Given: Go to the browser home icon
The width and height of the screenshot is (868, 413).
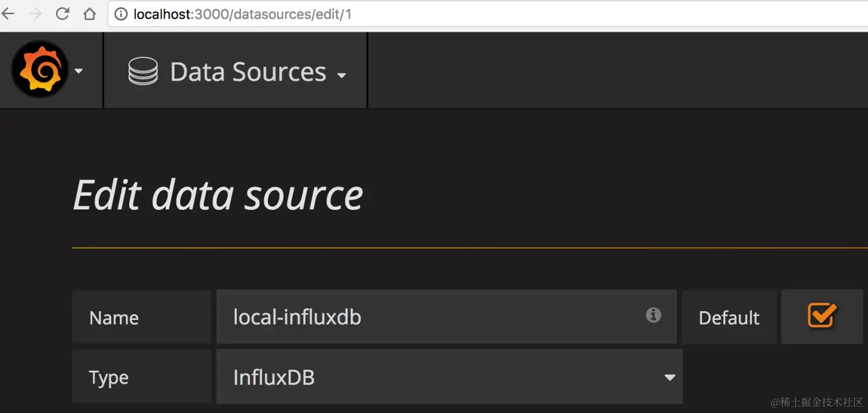Looking at the screenshot, I should click(90, 14).
